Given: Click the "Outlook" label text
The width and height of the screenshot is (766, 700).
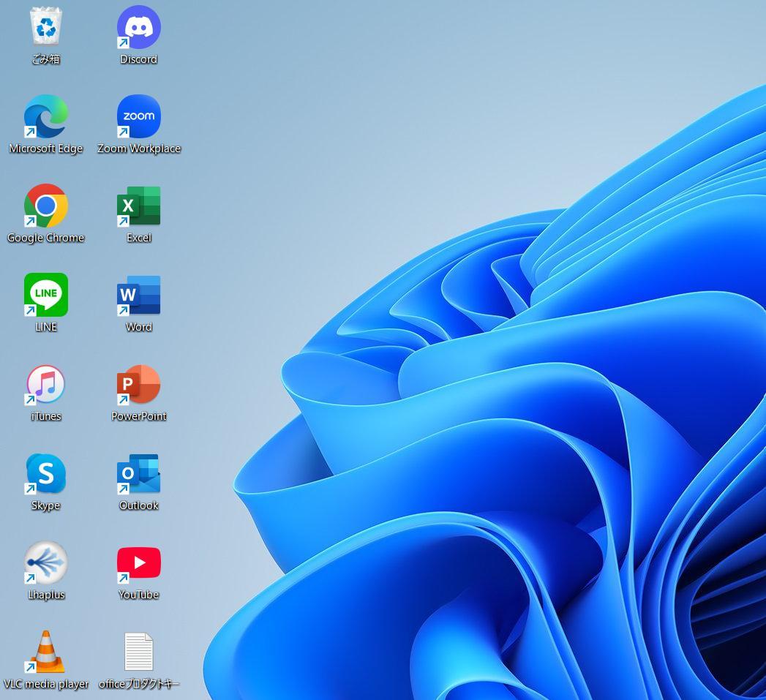Looking at the screenshot, I should (139, 505).
